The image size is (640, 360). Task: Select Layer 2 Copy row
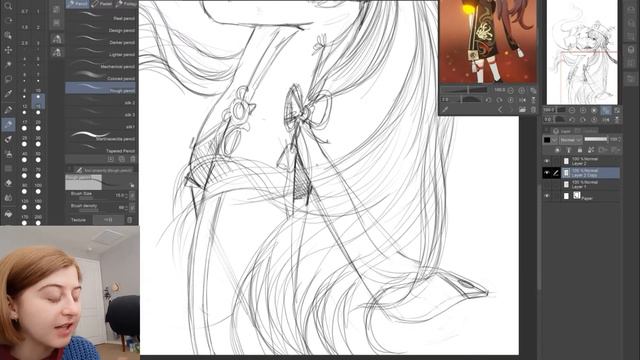(x=590, y=173)
